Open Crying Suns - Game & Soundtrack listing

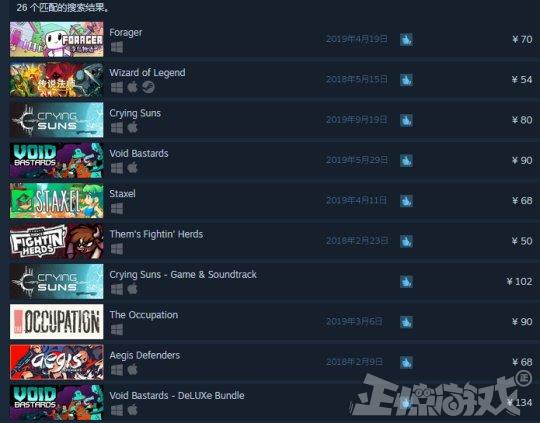[x=183, y=275]
